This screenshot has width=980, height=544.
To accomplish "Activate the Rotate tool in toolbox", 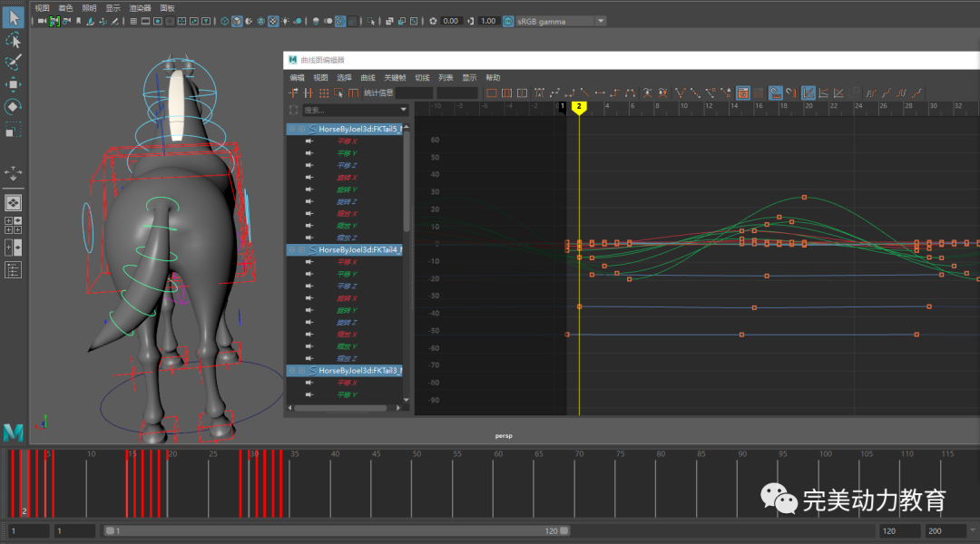I will (x=13, y=107).
